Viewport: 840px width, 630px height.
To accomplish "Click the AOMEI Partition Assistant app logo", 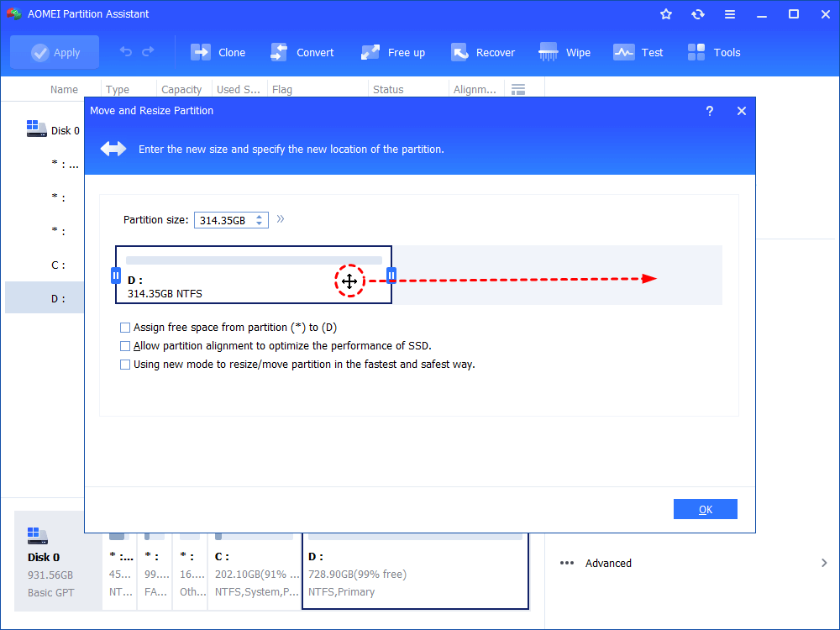I will click(14, 14).
